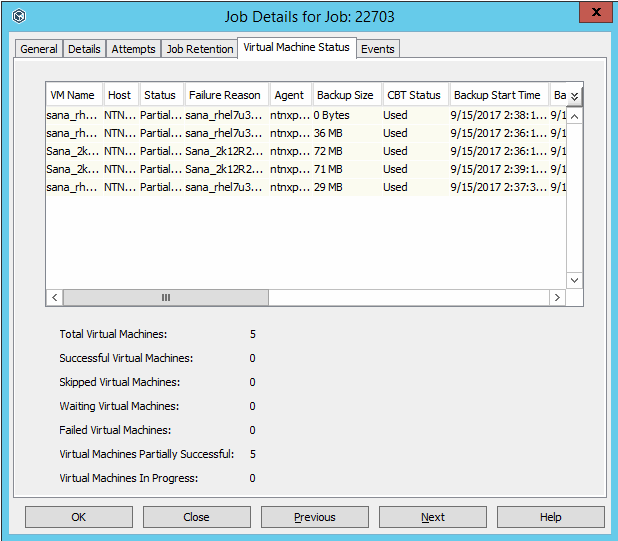This screenshot has height=541, width=618.
Task: Close the Job Details window
Action: (x=595, y=14)
